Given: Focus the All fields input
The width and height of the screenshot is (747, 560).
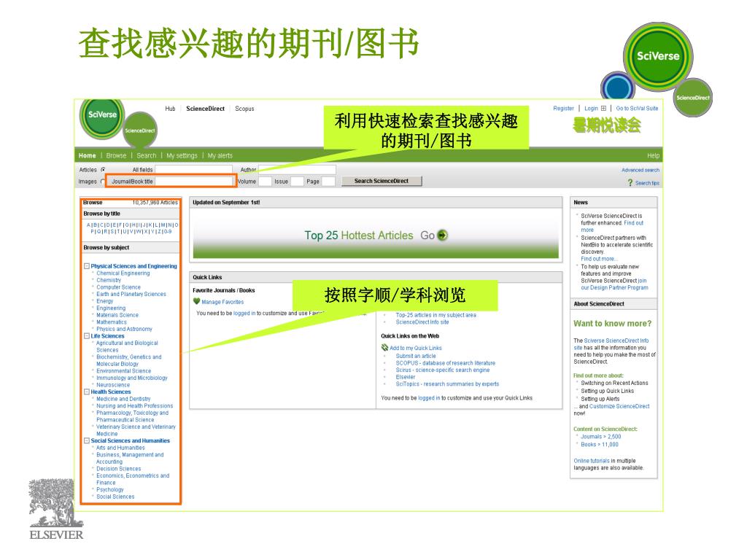Looking at the screenshot, I should coord(193,169).
